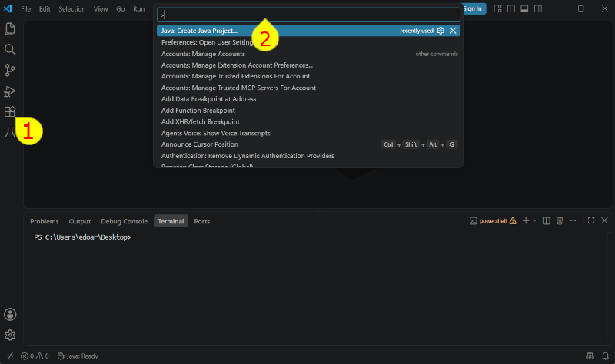Open notifications bell in status bar
615x364 pixels.
(x=606, y=356)
